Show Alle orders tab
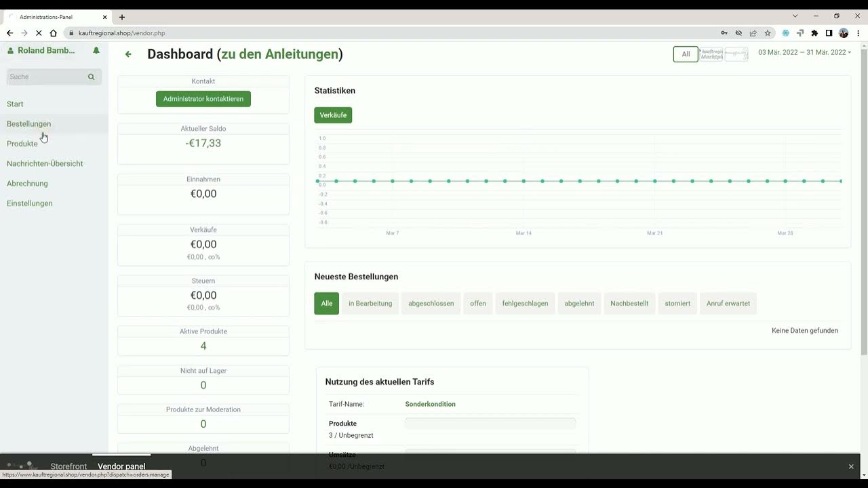Image resolution: width=868 pixels, height=488 pixels. pyautogui.click(x=327, y=303)
